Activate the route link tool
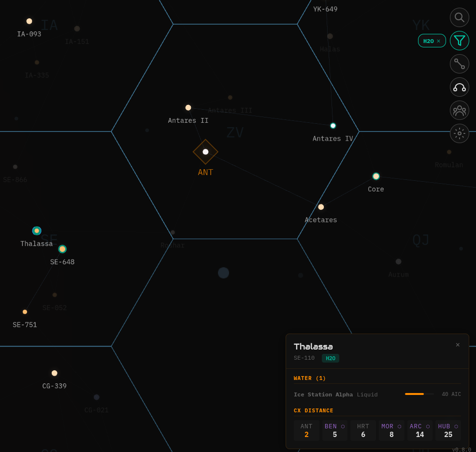The image size is (476, 452). pos(459,64)
